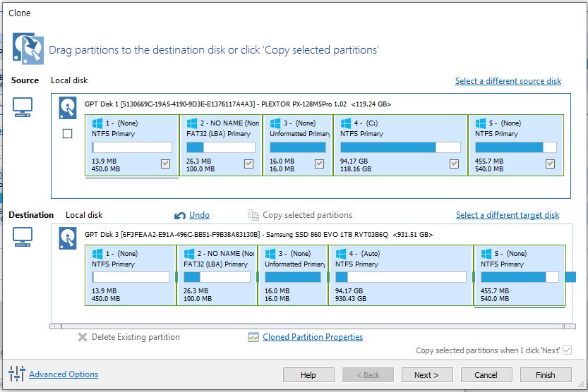Uncheck source FAT32 partition 100.0 MB
The image size is (588, 392).
pyautogui.click(x=248, y=164)
